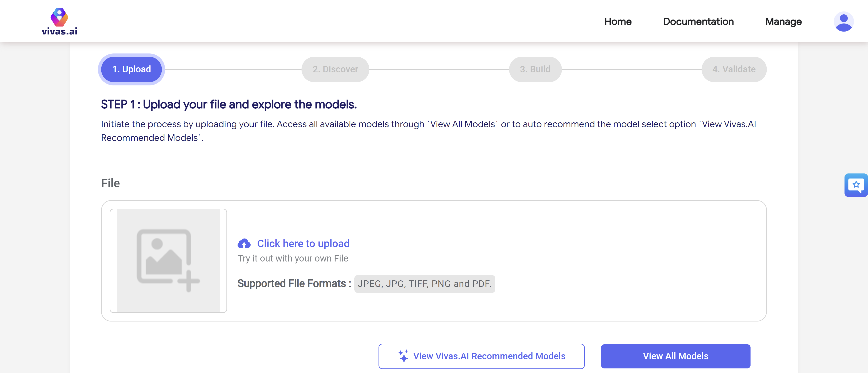868x373 pixels.
Task: Click the image placeholder add icon
Action: tap(168, 261)
